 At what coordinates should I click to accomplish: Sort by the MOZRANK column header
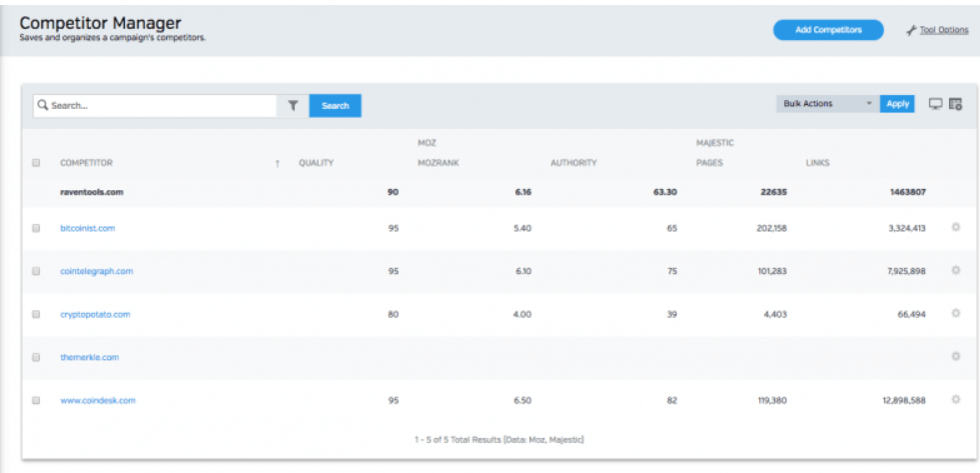[x=439, y=163]
